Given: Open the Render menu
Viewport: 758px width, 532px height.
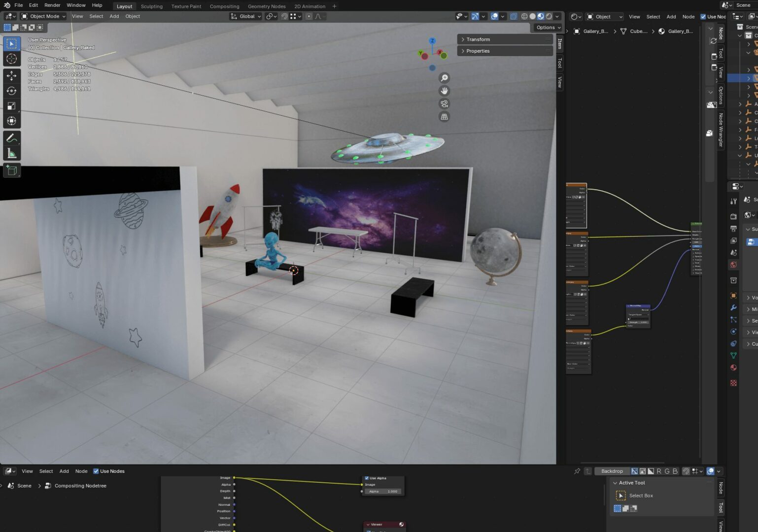Looking at the screenshot, I should [52, 5].
